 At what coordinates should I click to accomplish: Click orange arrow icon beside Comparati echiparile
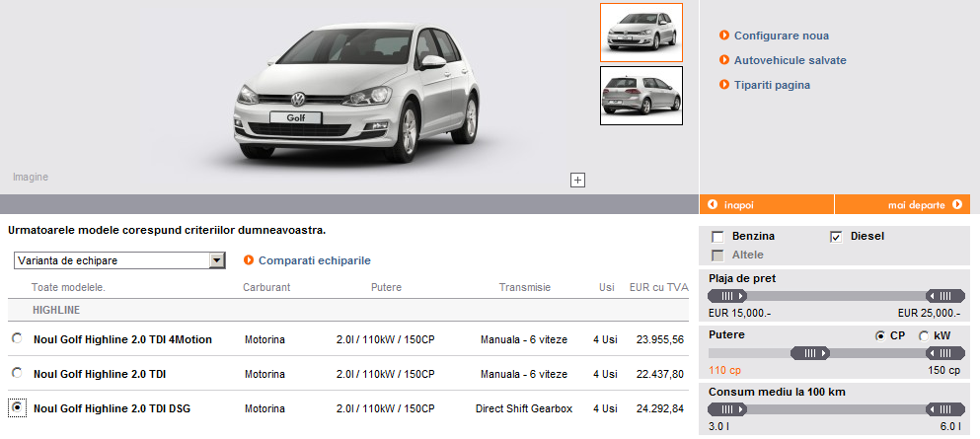pyautogui.click(x=249, y=259)
